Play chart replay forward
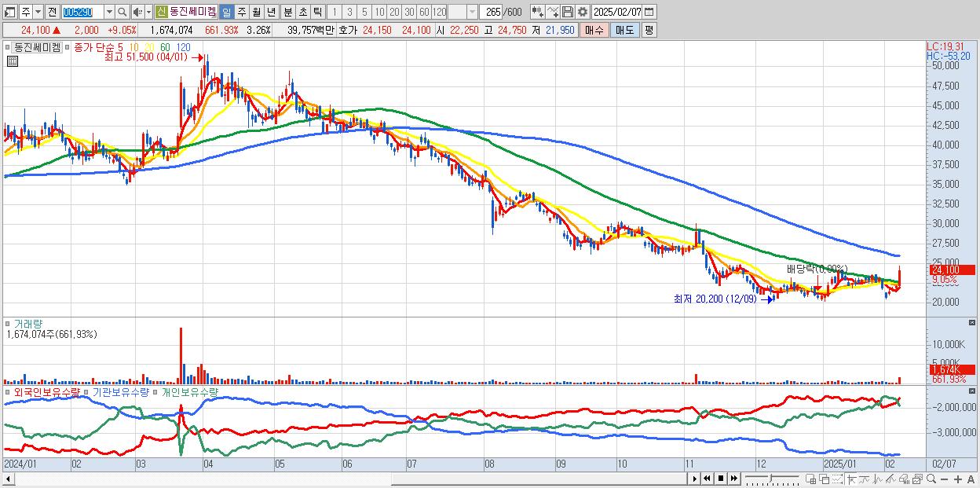 [x=695, y=479]
